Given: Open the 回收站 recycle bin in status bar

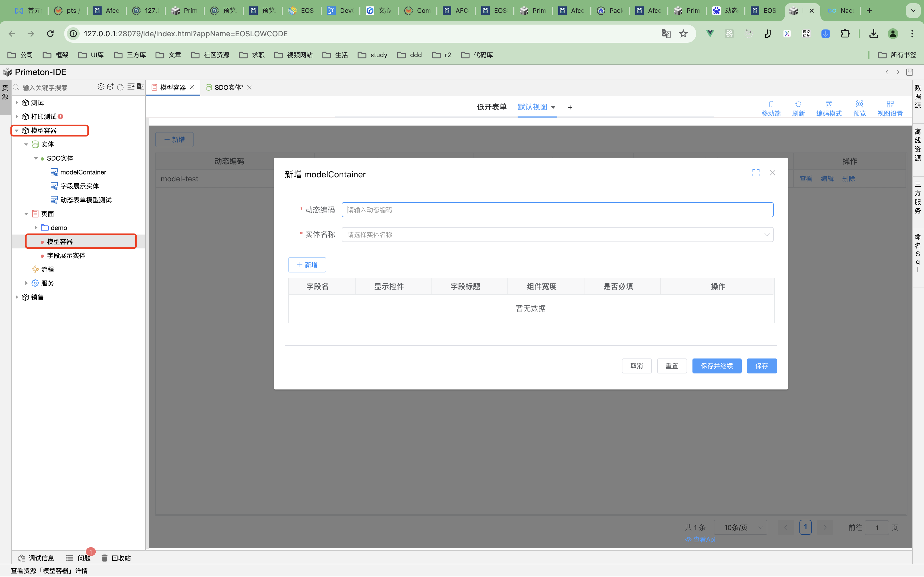Looking at the screenshot, I should tap(116, 558).
